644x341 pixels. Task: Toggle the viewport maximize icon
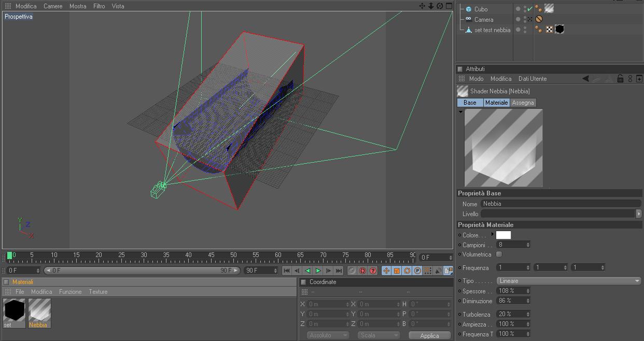(449, 6)
